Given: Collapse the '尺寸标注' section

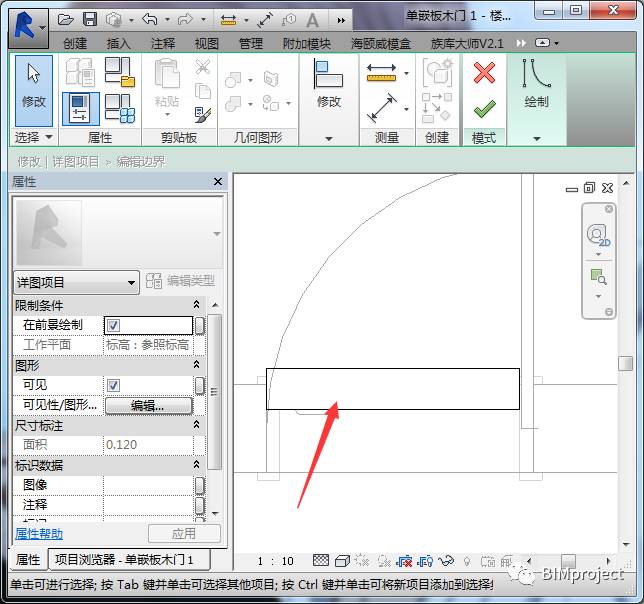Looking at the screenshot, I should click(196, 424).
